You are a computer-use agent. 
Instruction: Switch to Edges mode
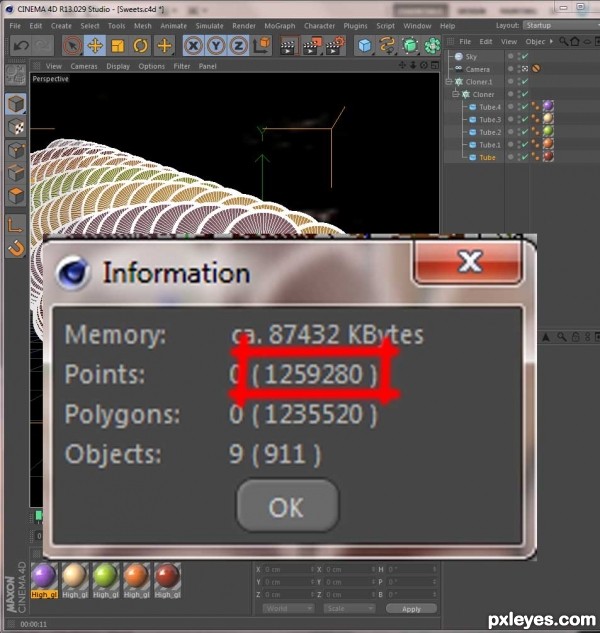click(x=16, y=172)
